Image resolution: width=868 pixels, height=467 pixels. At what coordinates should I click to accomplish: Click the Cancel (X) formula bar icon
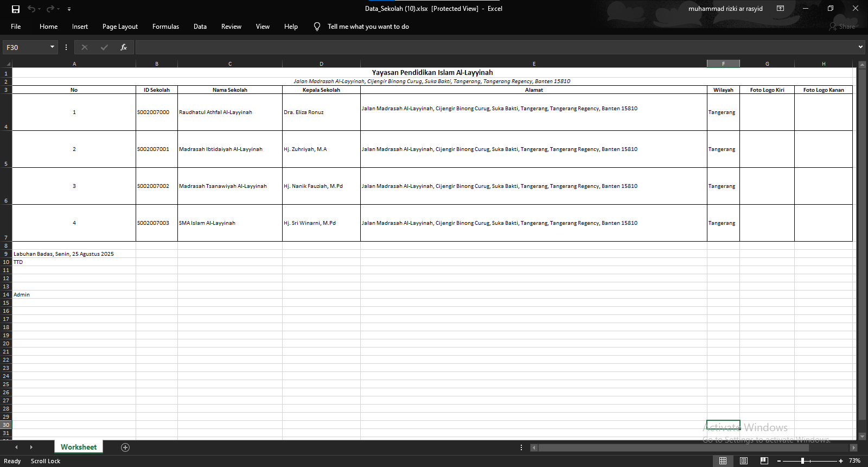pyautogui.click(x=85, y=47)
